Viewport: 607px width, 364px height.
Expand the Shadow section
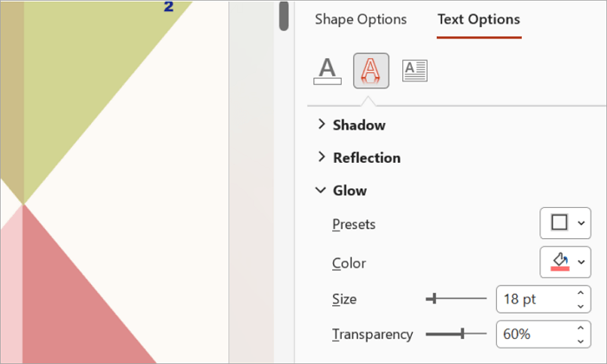(359, 125)
